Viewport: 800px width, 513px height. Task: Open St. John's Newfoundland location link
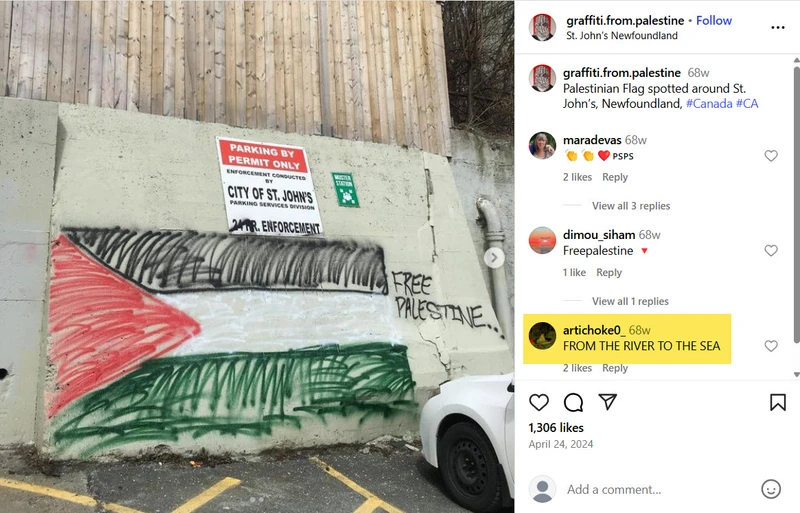(621, 36)
